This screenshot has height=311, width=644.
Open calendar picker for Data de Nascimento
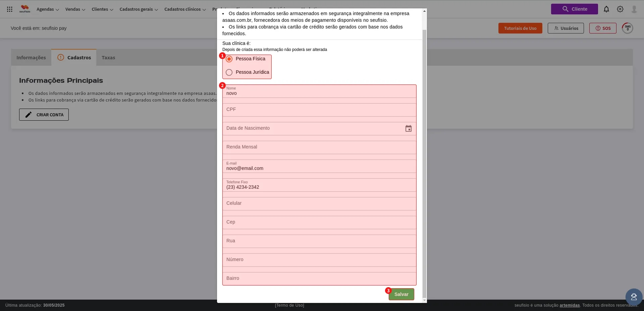click(408, 129)
